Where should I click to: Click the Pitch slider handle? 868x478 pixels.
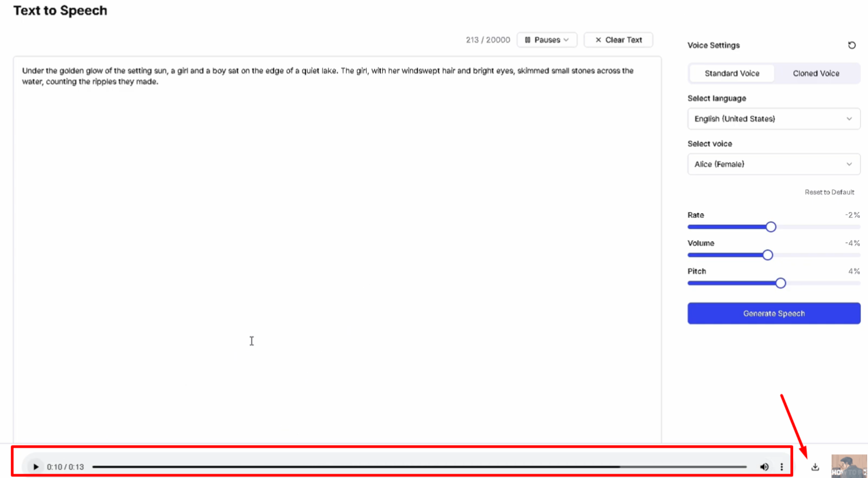[x=781, y=283]
